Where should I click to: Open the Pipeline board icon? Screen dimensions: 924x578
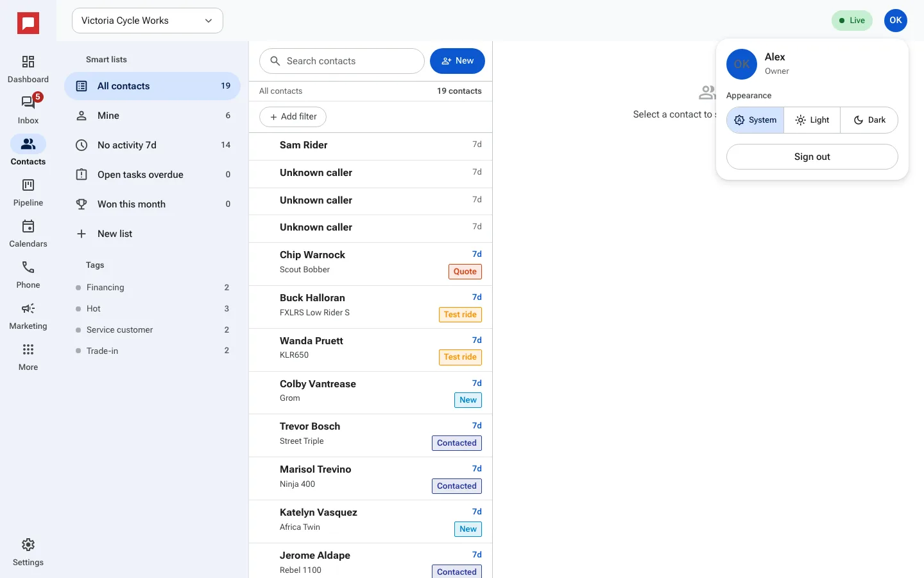[28, 185]
